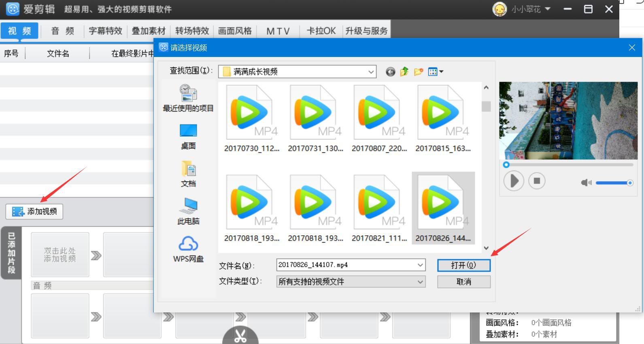
Task: Select the video file 20170826_144...
Action: point(443,209)
